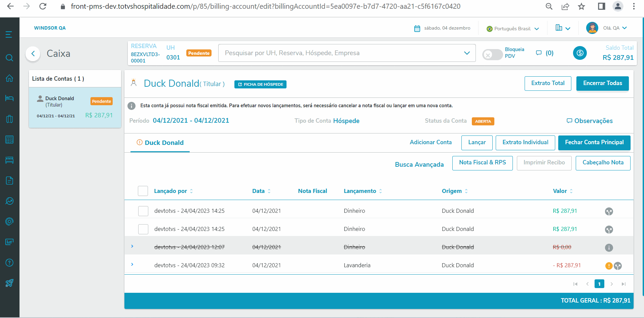Jump to first page in pagination
644x318 pixels.
point(575,284)
